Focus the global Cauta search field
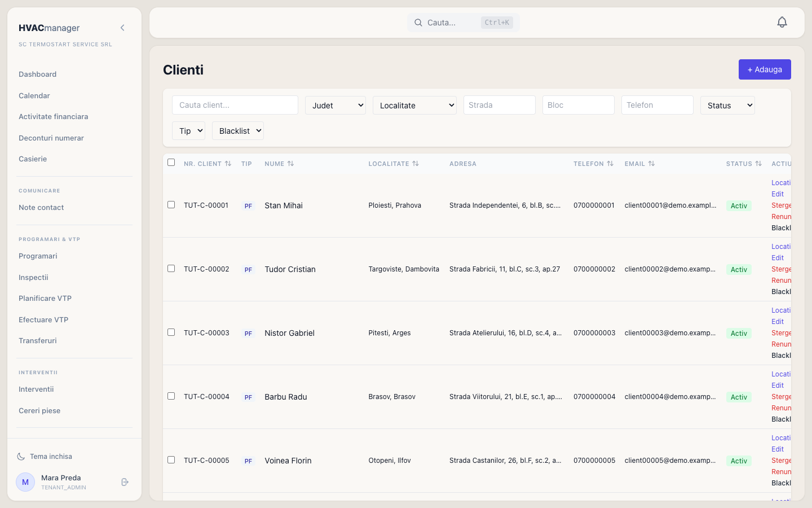812x508 pixels. (464, 23)
